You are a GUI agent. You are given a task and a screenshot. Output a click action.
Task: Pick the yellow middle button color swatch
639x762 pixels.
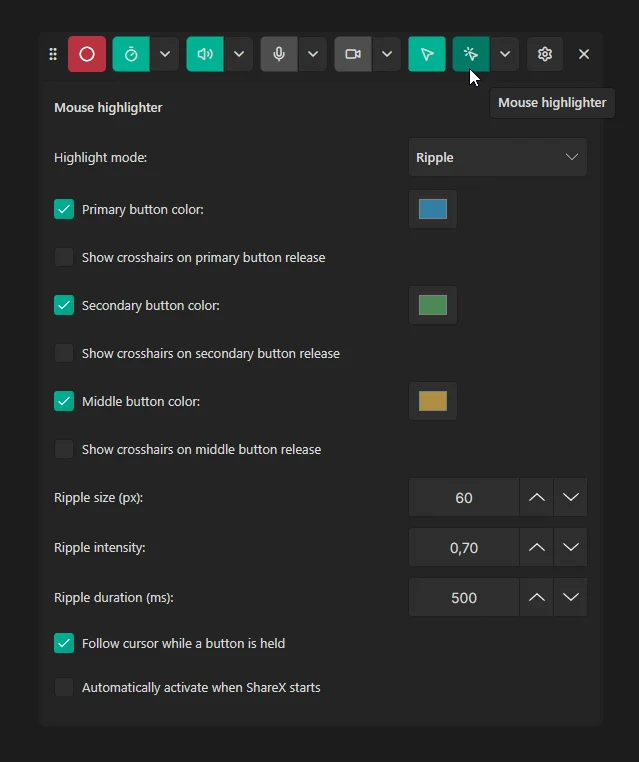pos(432,401)
